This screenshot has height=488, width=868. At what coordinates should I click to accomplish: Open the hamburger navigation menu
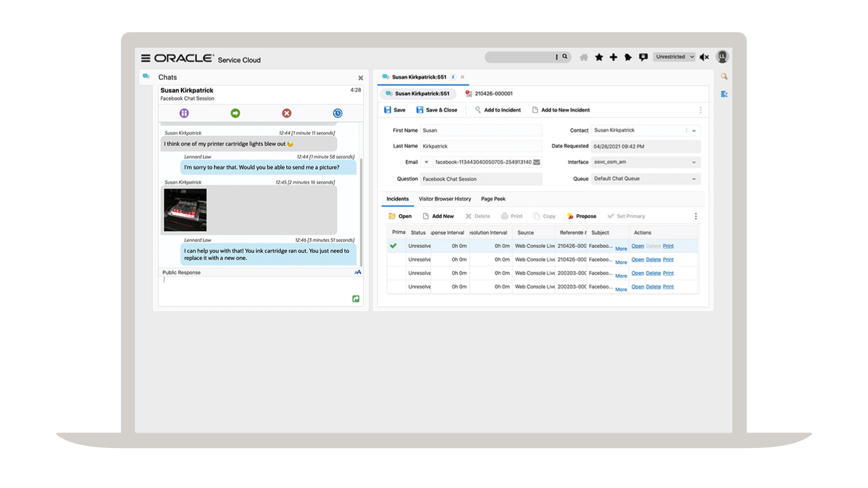145,58
